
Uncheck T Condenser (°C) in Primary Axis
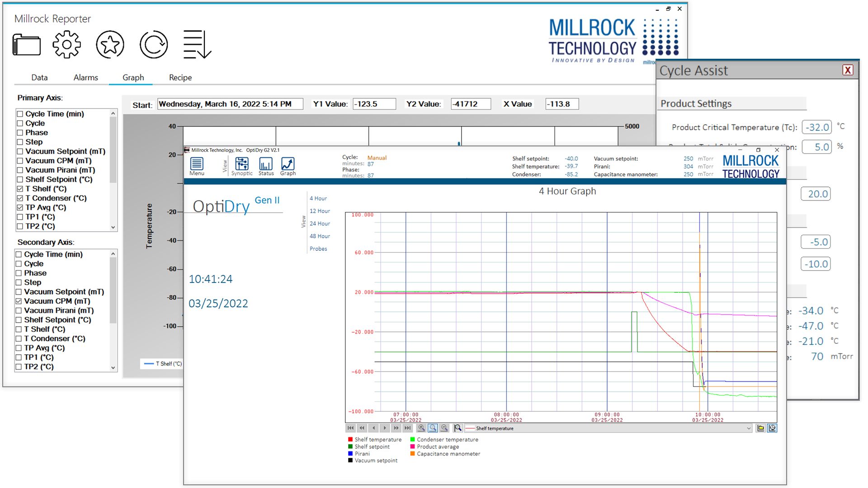pyautogui.click(x=20, y=198)
